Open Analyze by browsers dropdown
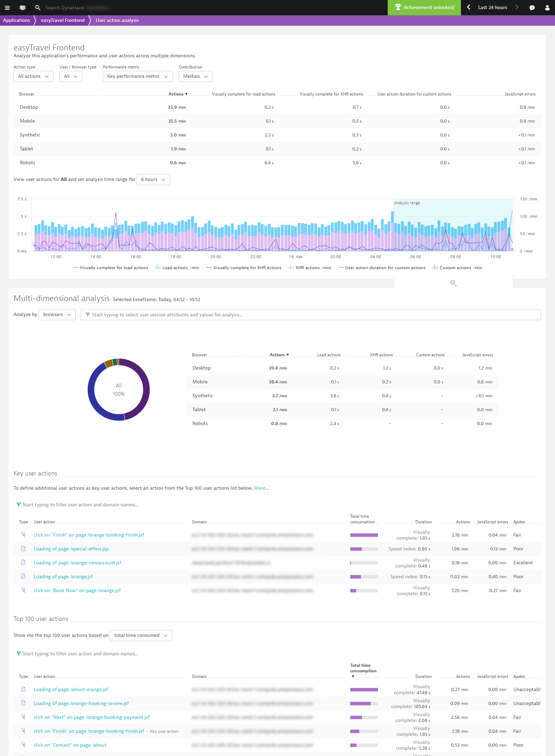 click(57, 315)
